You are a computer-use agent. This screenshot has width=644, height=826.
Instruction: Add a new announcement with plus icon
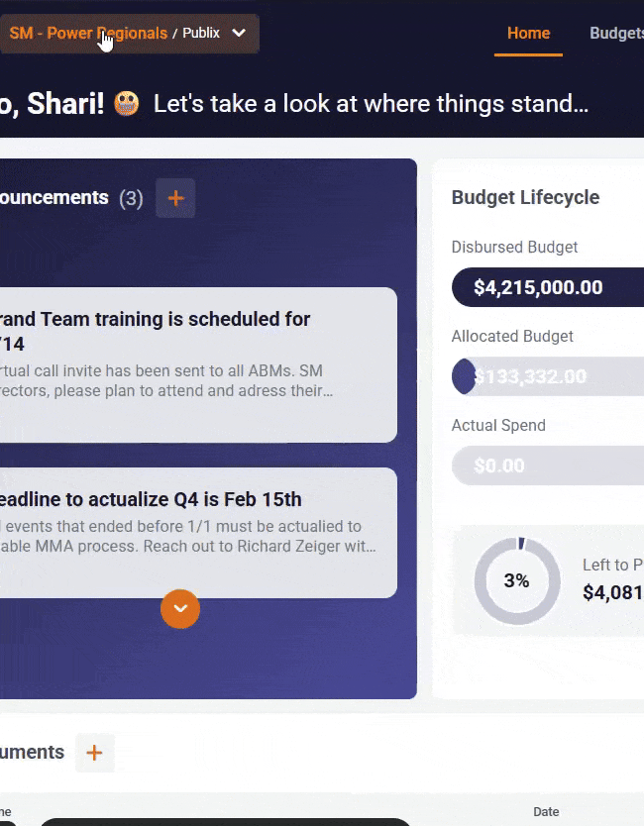[175, 198]
